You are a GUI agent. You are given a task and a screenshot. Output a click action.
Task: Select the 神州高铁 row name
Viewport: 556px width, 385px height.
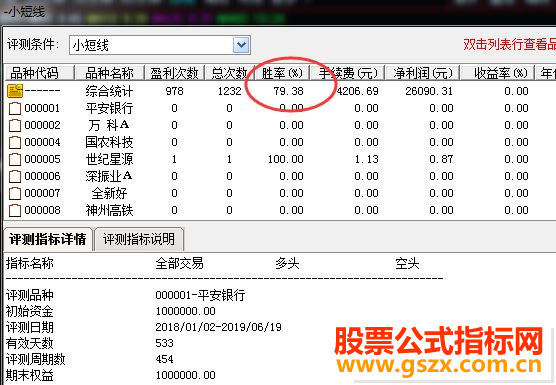tap(109, 210)
